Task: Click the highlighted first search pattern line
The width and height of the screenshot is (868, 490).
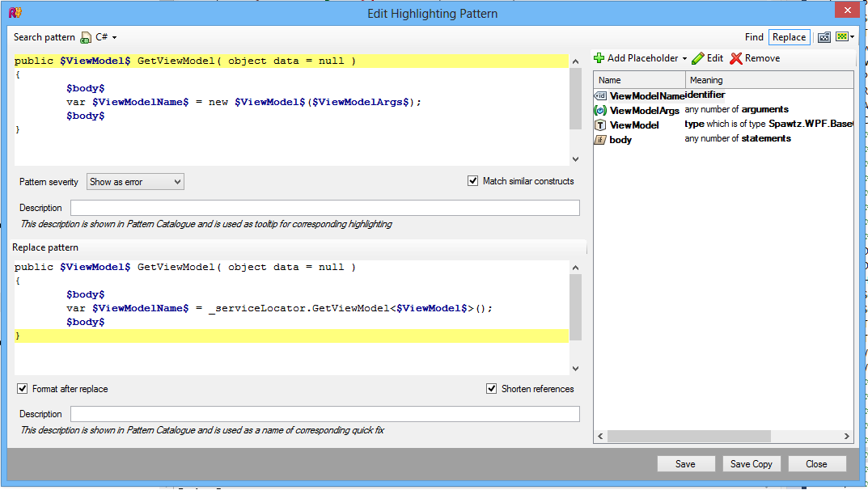Action: 291,61
